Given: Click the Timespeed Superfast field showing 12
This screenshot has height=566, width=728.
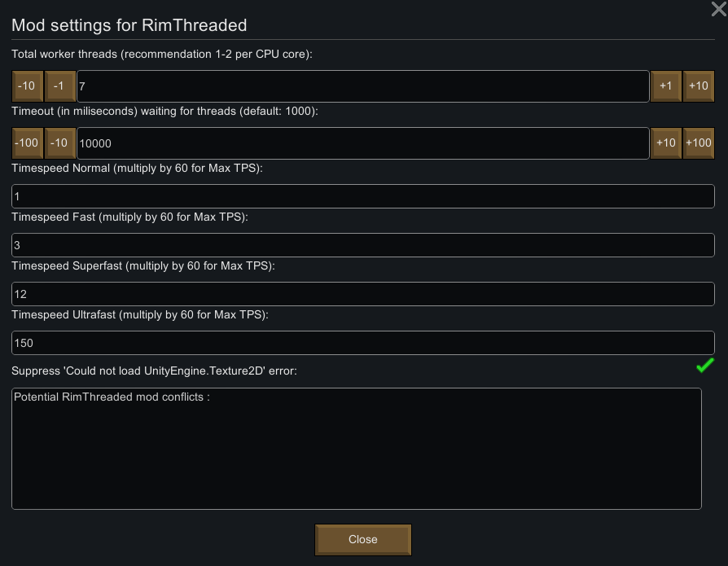Looking at the screenshot, I should click(362, 294).
